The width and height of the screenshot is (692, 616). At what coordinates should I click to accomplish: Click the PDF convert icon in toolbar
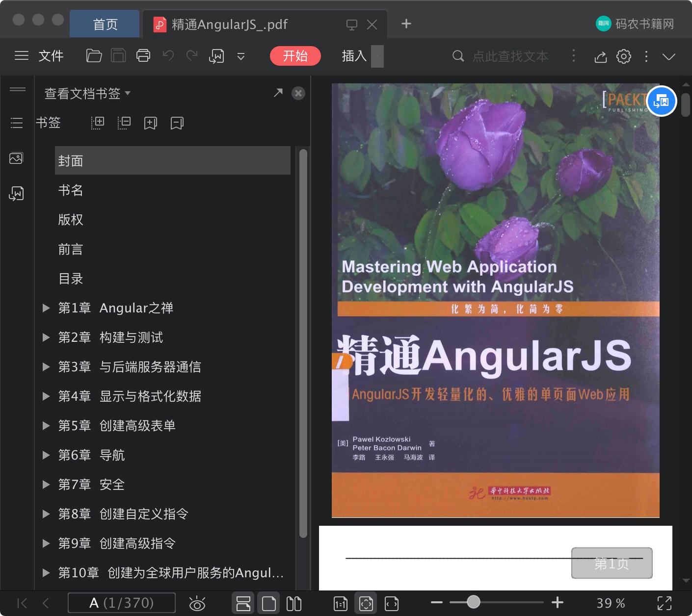click(x=216, y=56)
